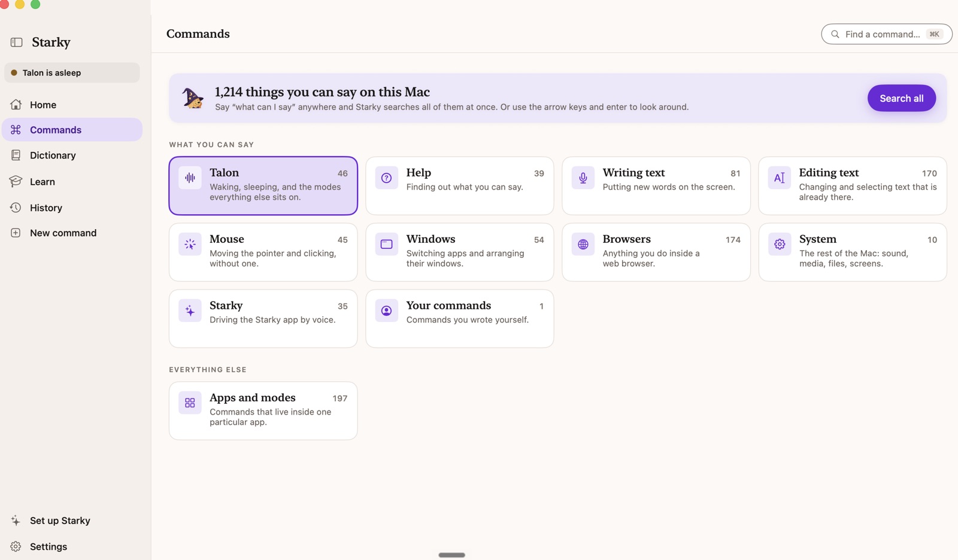The width and height of the screenshot is (958, 560).
Task: Click the Browsers globe icon
Action: 583,244
